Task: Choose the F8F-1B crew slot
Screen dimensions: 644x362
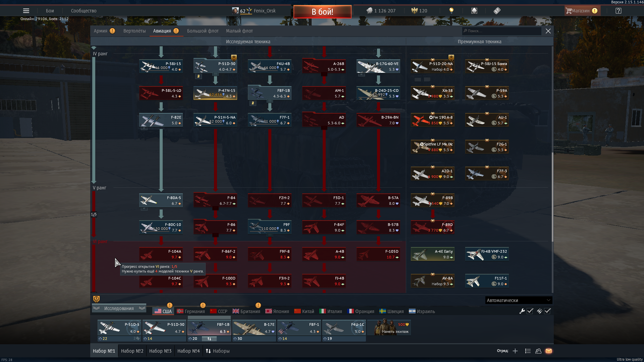Action: click(x=209, y=327)
